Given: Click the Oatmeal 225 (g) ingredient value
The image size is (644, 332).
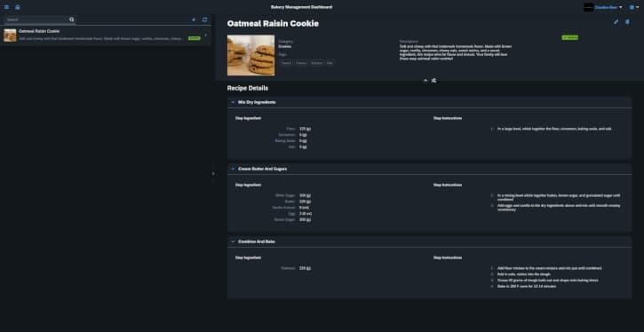Looking at the screenshot, I should (305, 268).
